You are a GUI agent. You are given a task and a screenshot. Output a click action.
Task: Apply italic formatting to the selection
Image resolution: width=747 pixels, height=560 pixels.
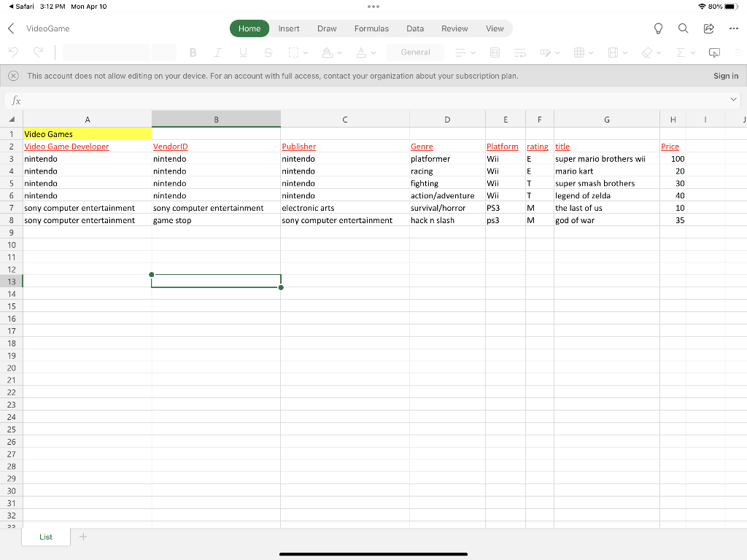click(x=218, y=52)
